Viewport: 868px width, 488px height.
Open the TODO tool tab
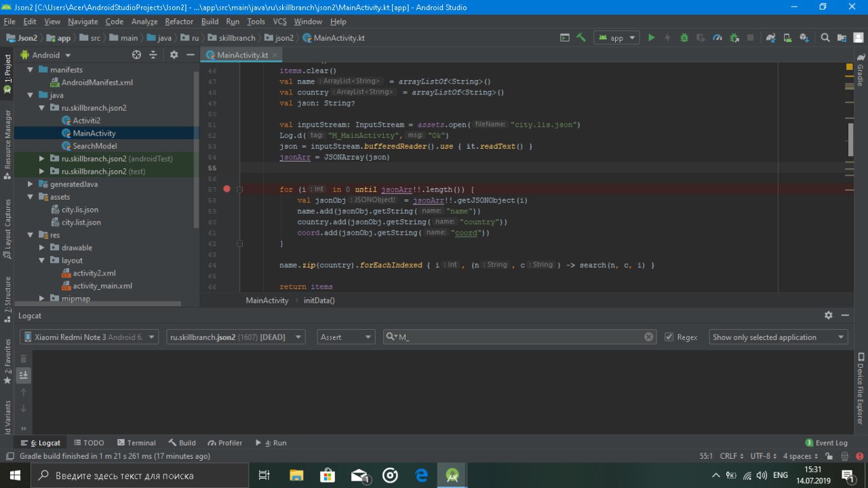click(x=89, y=443)
